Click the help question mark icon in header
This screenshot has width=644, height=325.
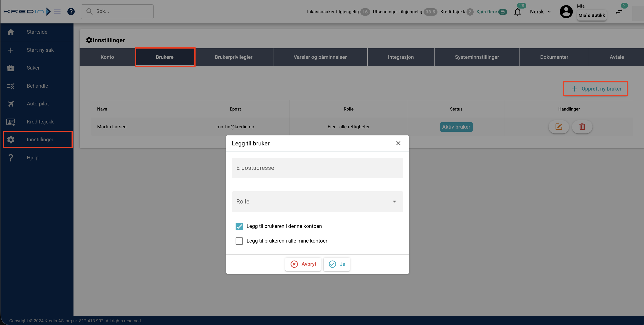pos(71,11)
